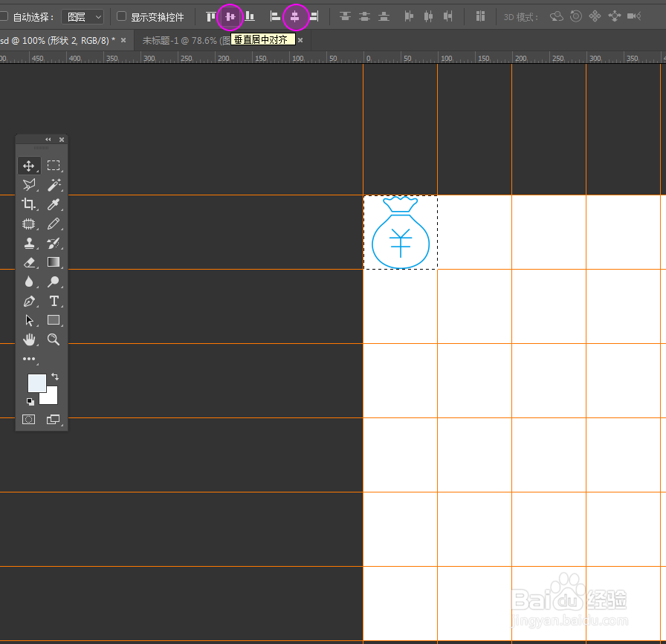
Task: Select the Gradient tool
Action: [x=54, y=262]
